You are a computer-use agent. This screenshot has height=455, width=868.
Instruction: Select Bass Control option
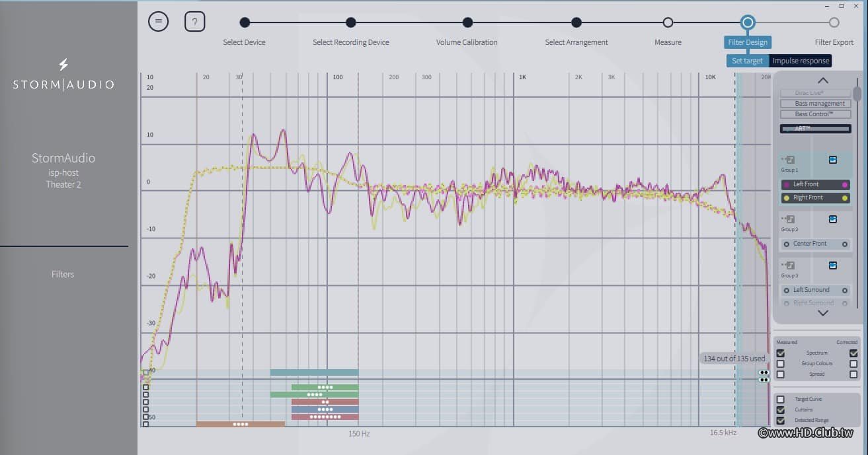(815, 114)
